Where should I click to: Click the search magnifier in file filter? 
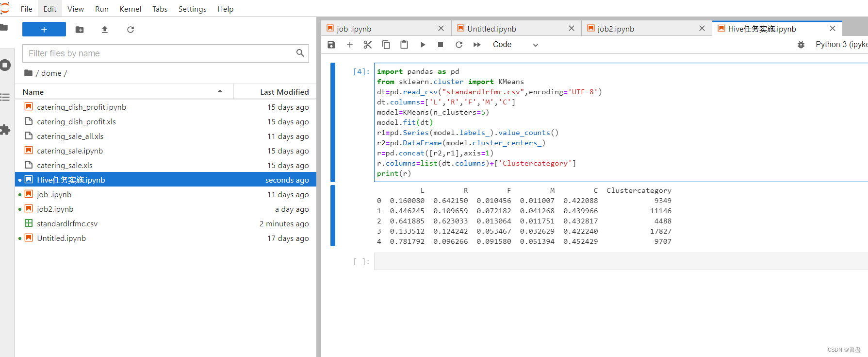(x=300, y=53)
